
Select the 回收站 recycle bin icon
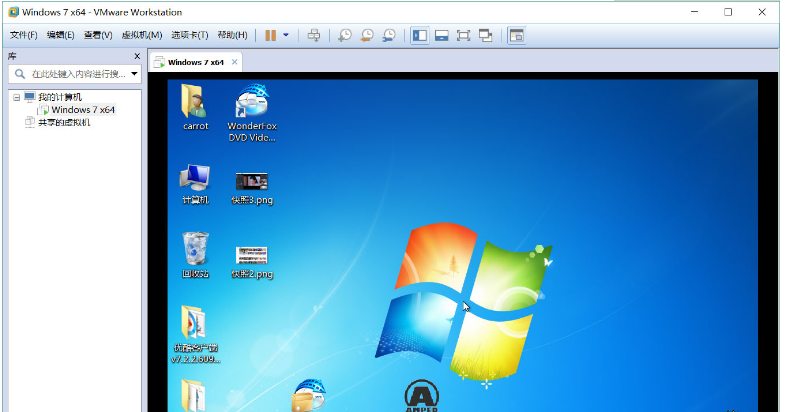(x=196, y=255)
